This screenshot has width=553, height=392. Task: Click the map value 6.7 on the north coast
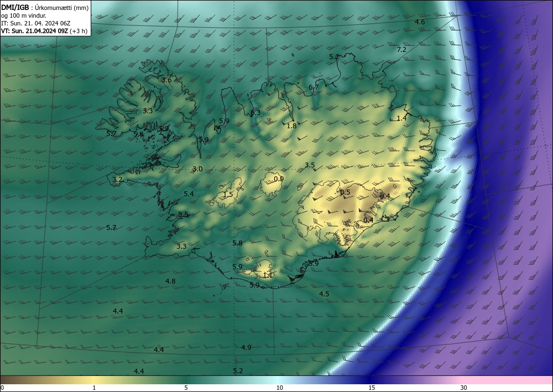(x=314, y=87)
